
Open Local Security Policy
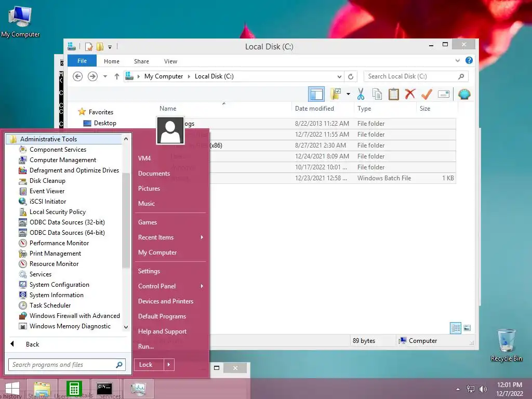tap(57, 212)
